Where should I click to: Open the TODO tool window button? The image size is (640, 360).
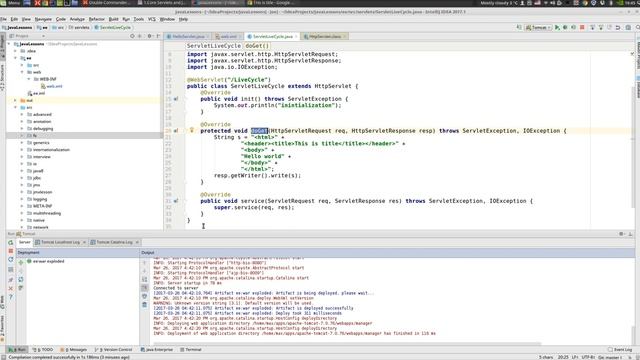[x=43, y=350]
